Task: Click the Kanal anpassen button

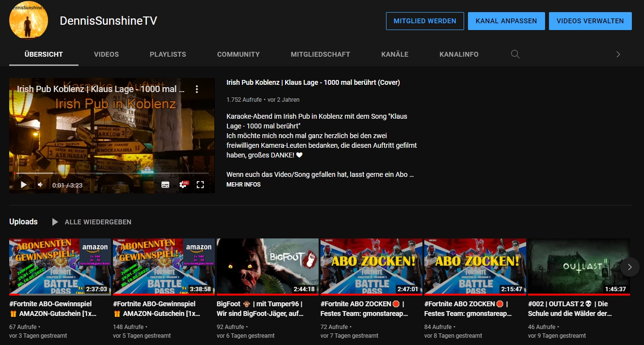Action: pos(506,21)
